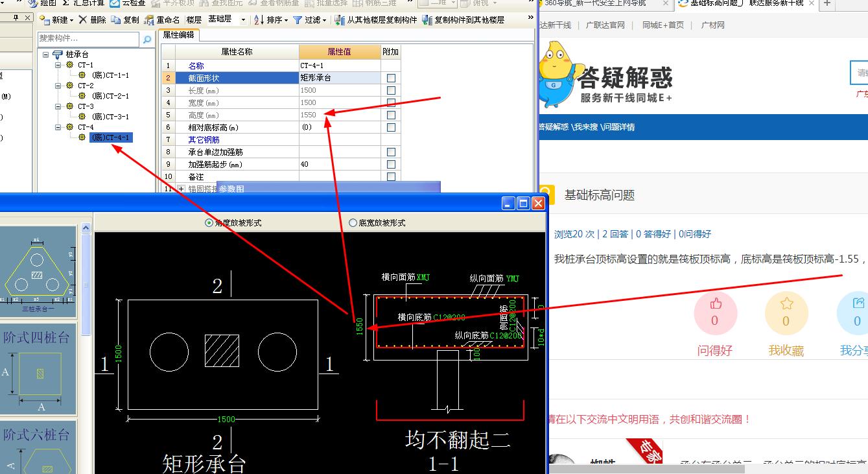
Task: Click inside the 搜索构件 search field
Action: 88,40
